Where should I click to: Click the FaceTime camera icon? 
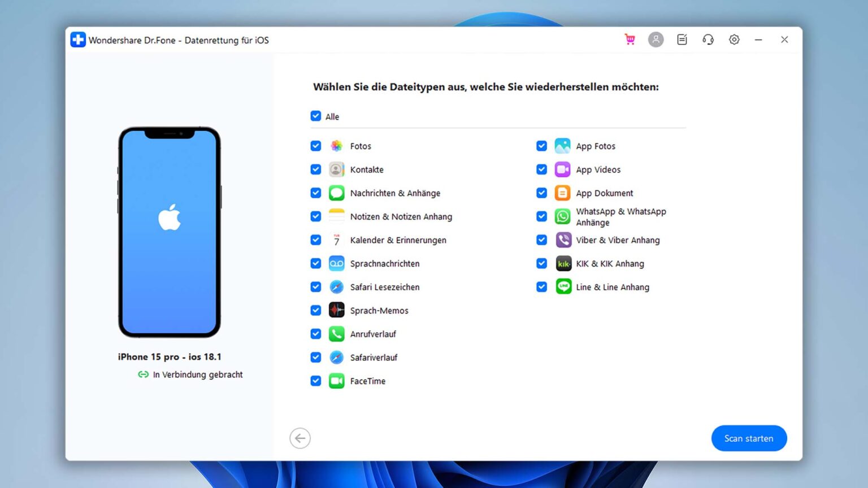(336, 381)
